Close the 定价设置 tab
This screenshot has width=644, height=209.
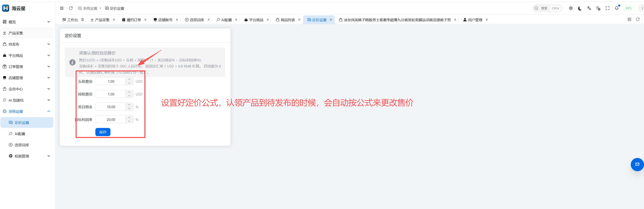point(331,20)
